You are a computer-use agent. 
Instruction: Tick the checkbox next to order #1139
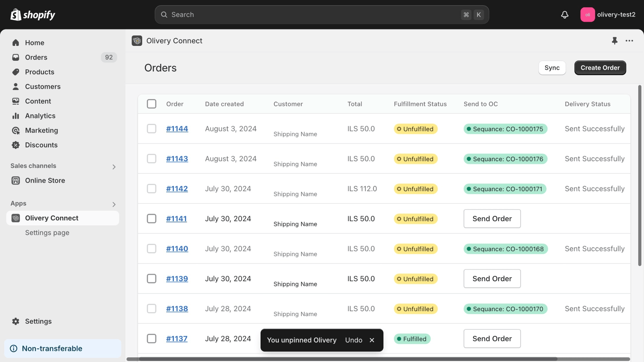[x=152, y=278]
